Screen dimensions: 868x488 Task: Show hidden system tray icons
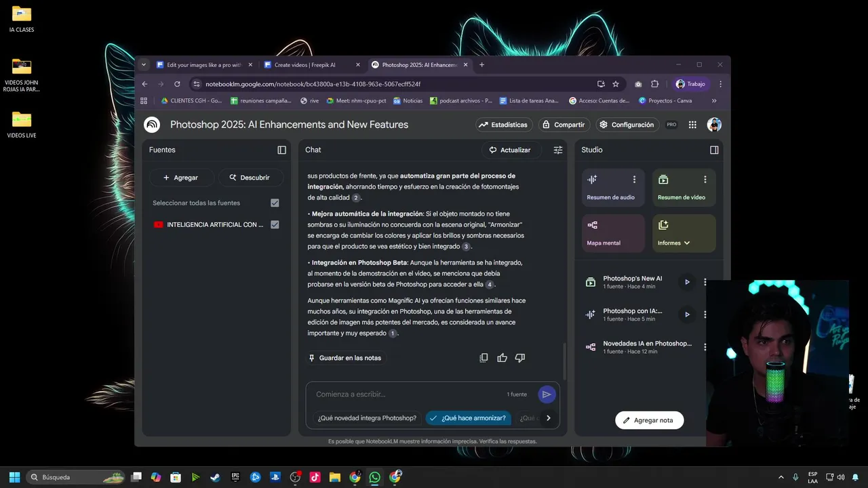click(x=781, y=477)
